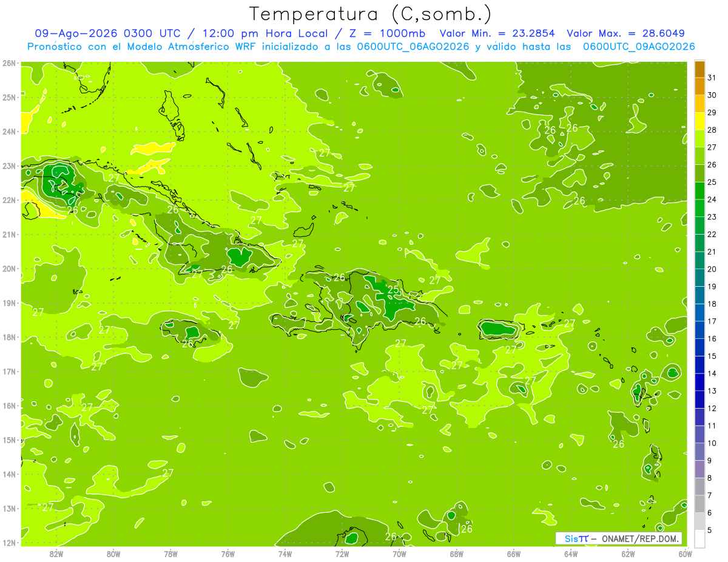
Task: Click the '66W' longitude axis label
Action: 514,553
